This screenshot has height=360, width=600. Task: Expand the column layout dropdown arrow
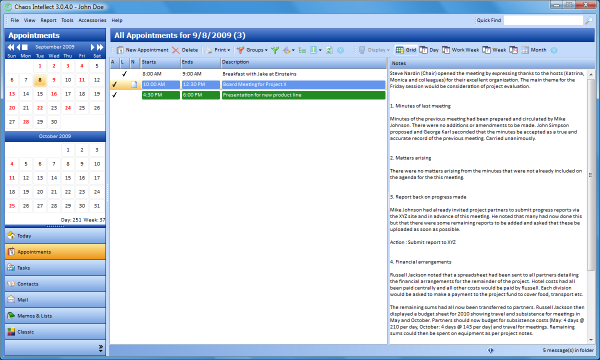320,50
